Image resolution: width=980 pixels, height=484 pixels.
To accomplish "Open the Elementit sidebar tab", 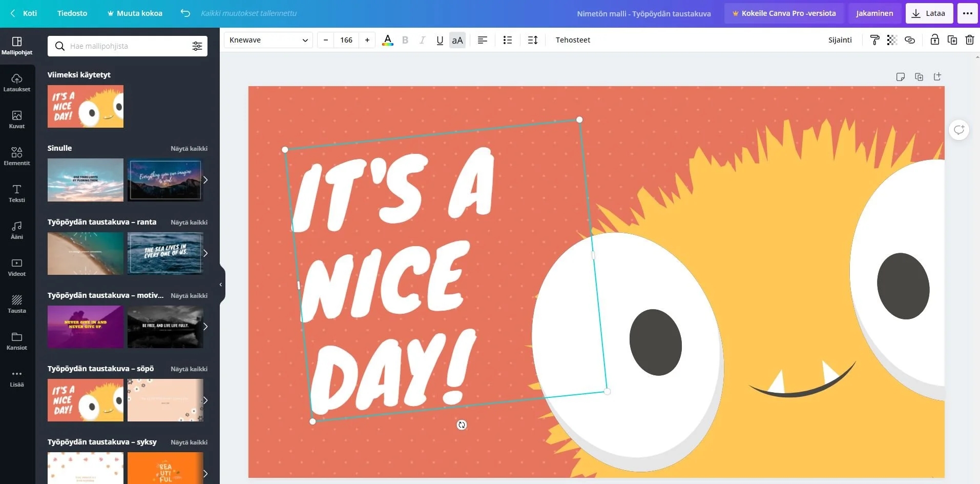I will coord(17,156).
